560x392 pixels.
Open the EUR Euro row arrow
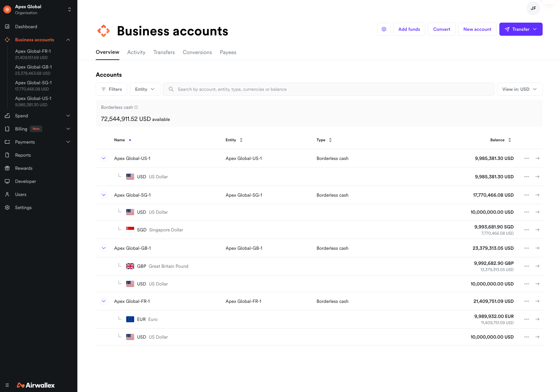click(537, 319)
